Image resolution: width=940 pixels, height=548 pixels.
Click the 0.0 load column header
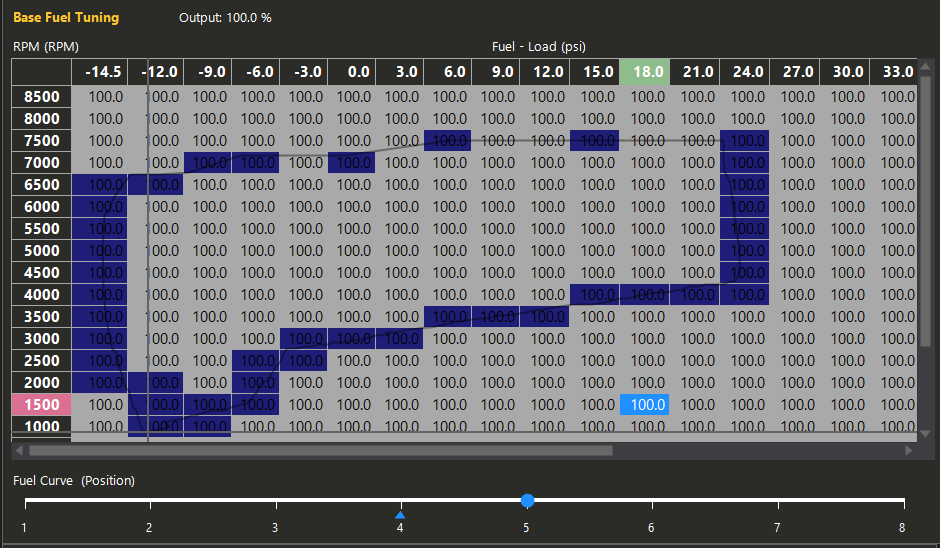tap(351, 72)
